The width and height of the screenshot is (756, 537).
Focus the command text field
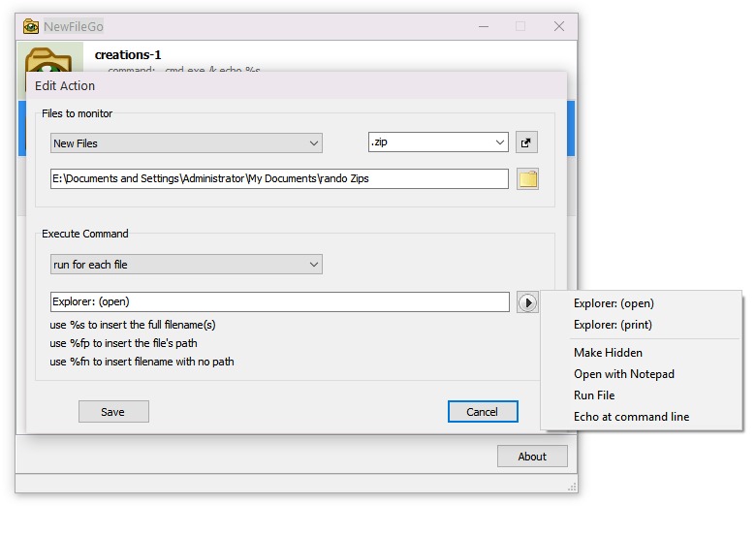(x=279, y=302)
